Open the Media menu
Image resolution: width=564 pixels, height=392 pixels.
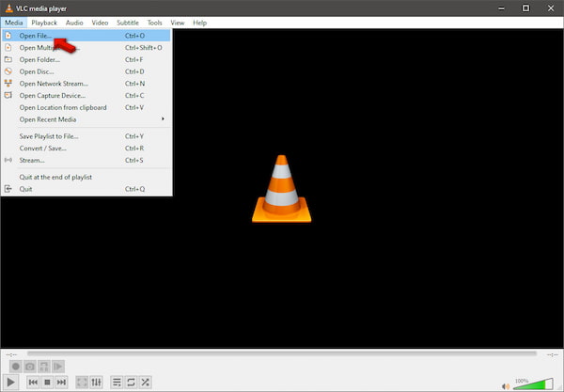14,23
